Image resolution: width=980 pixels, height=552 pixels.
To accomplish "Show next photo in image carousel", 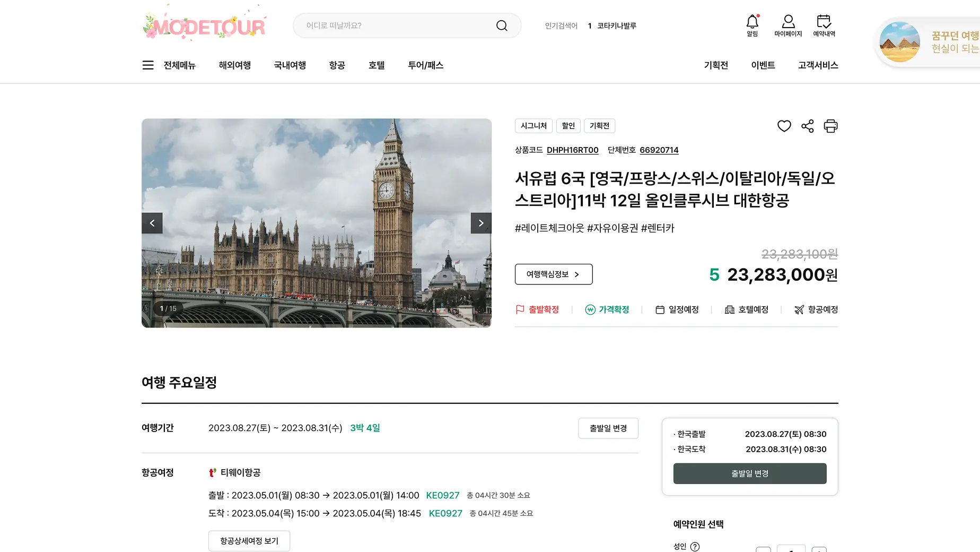I will (x=481, y=223).
